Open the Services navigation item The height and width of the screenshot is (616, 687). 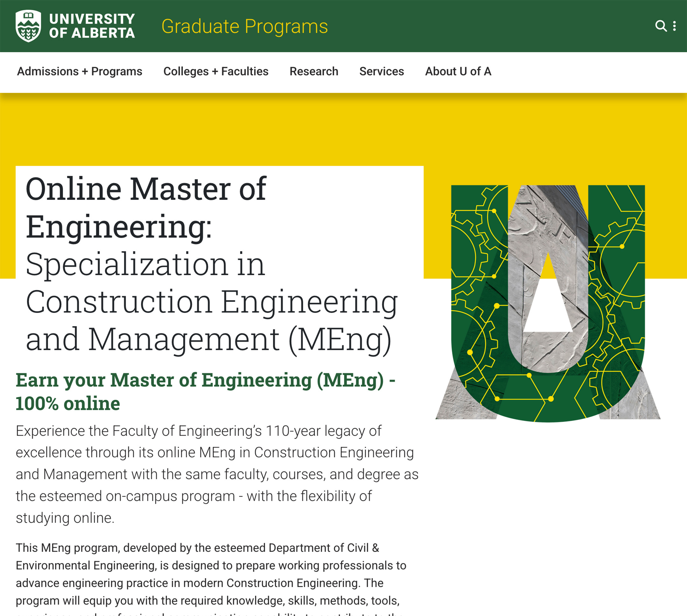click(381, 72)
